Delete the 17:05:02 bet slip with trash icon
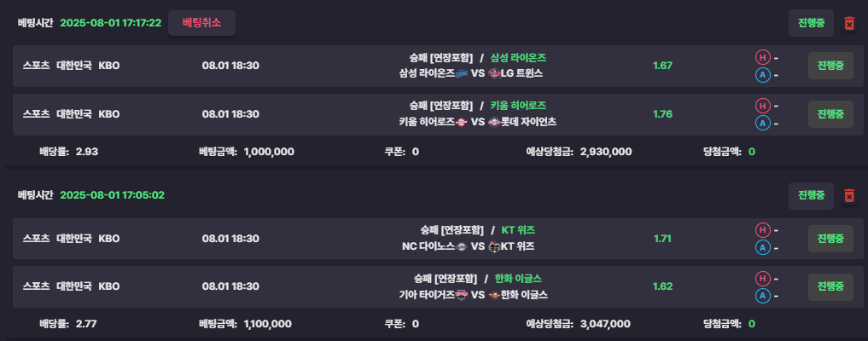This screenshot has width=868, height=341. [x=848, y=195]
